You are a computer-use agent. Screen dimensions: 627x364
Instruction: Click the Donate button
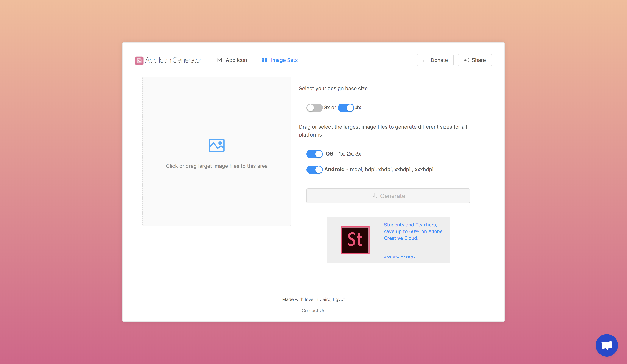click(x=435, y=60)
